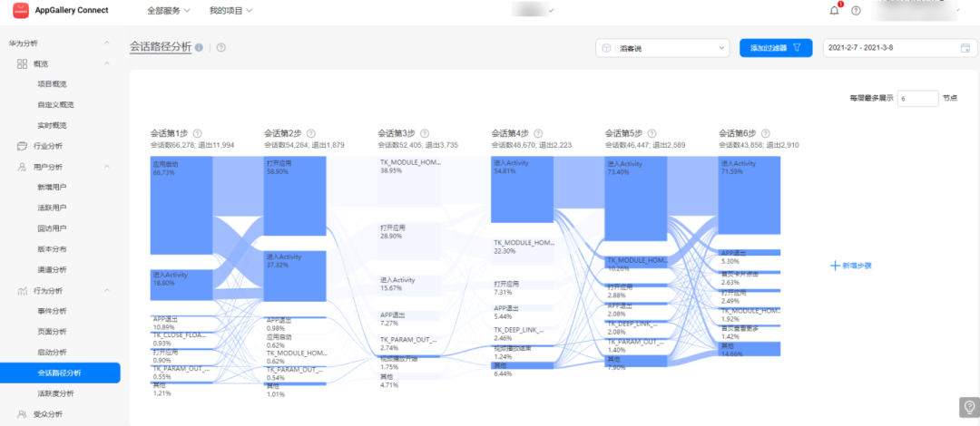
Task: Open the 我的项目 dropdown menu
Action: (x=231, y=11)
